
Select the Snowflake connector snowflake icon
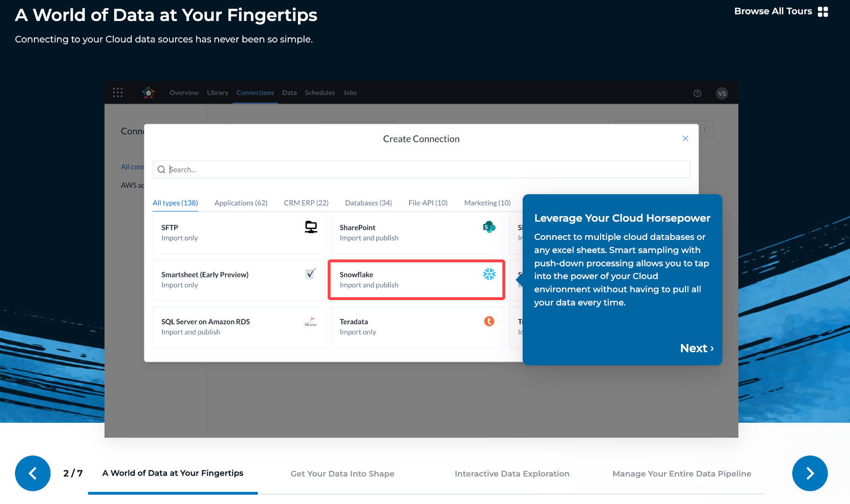pos(489,275)
